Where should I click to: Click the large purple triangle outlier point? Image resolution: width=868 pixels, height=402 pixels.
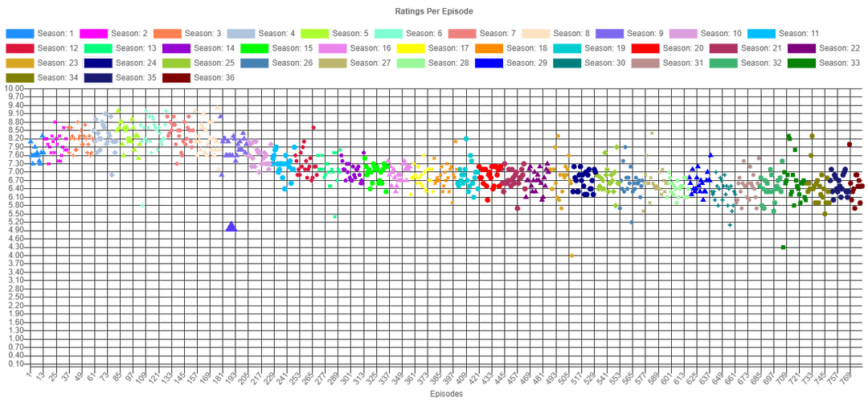231,227
